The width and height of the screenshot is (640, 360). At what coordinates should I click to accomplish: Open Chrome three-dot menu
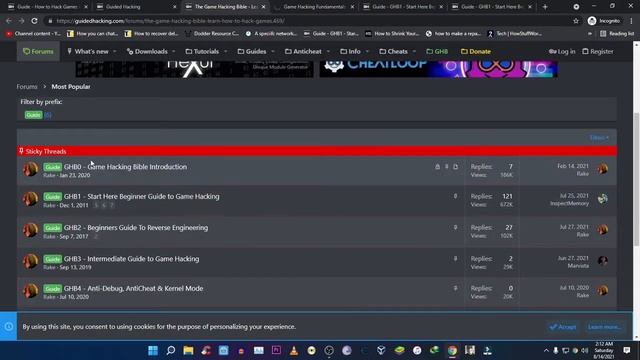(x=631, y=21)
